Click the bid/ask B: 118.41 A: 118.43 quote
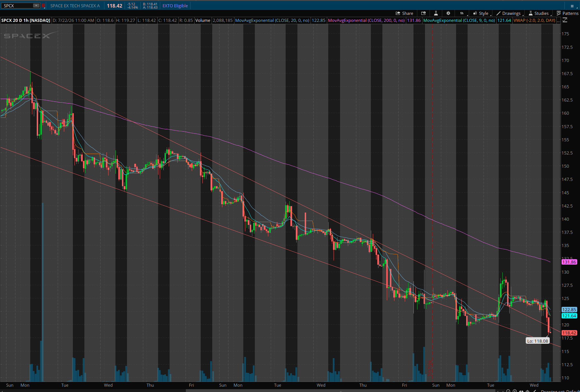The image size is (580, 392). click(x=150, y=6)
